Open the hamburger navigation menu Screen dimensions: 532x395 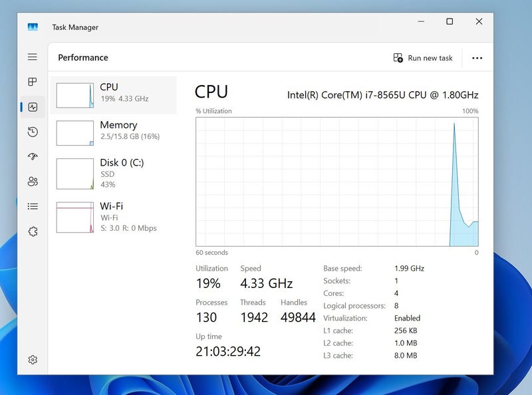[33, 57]
